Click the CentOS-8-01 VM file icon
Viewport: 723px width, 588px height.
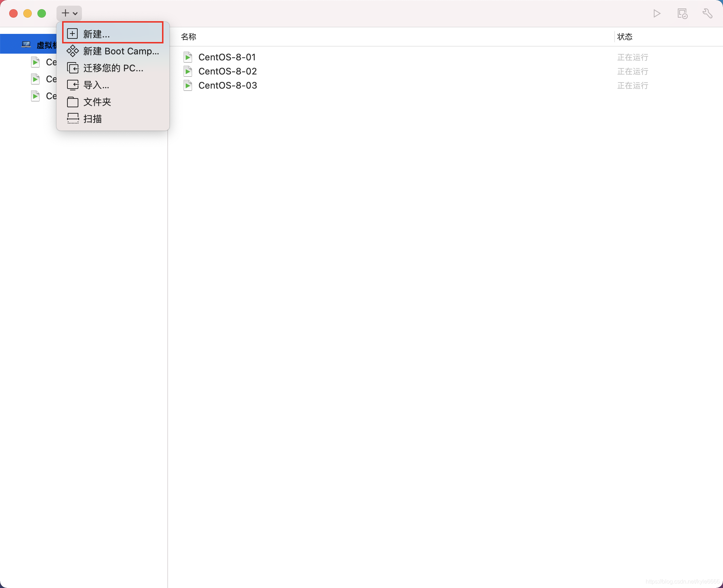[x=188, y=57]
